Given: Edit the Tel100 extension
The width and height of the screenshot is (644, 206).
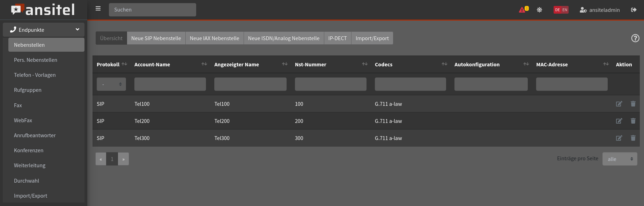Looking at the screenshot, I should pos(619,104).
